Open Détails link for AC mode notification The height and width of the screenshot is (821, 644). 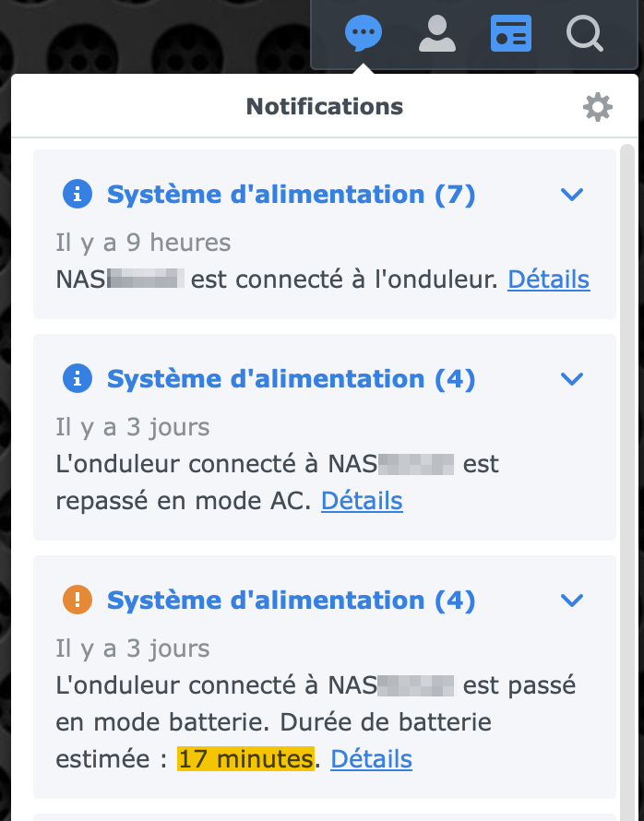coord(362,501)
